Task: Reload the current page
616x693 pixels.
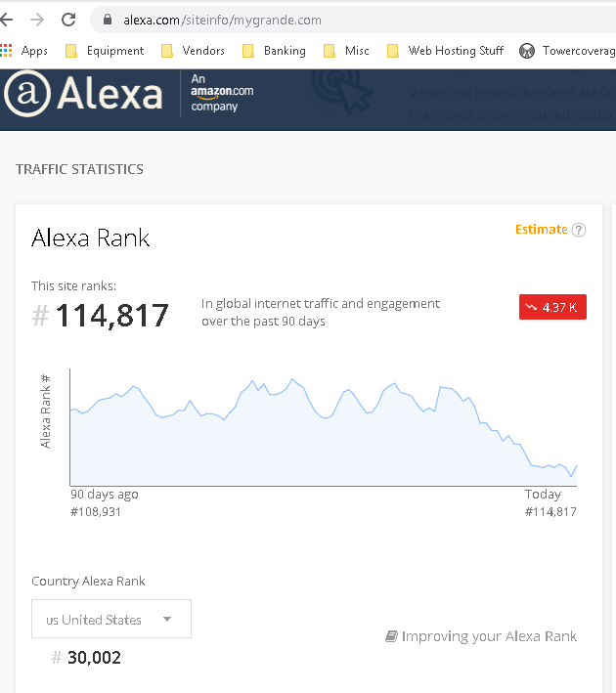Action: (x=68, y=20)
